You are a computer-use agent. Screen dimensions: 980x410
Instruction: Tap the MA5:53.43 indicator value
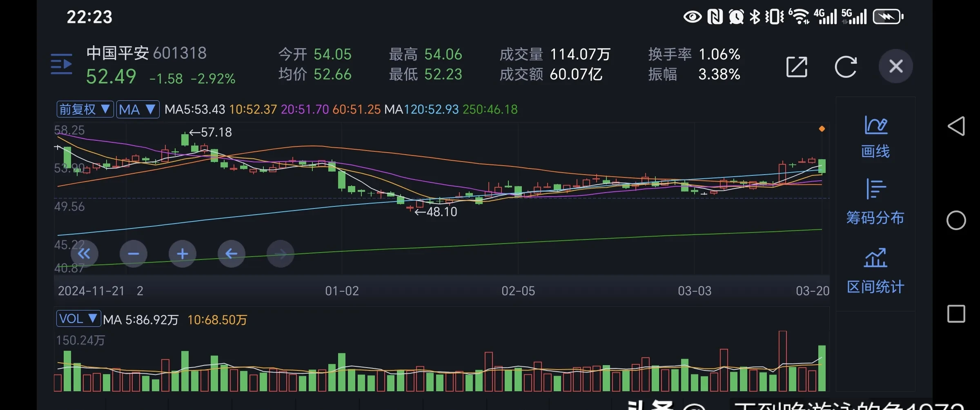pos(195,109)
